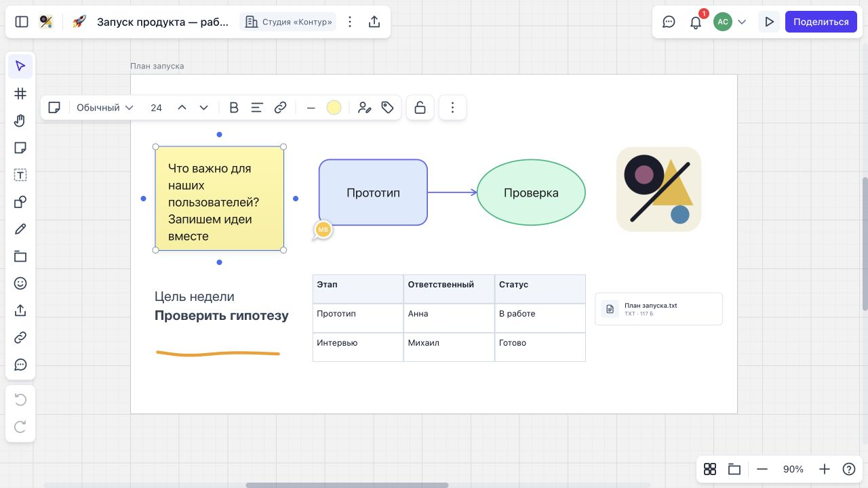Click the export icon next to board title
The image size is (868, 488).
pos(374,22)
